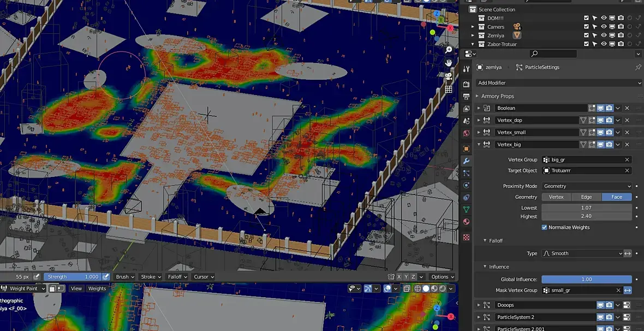Screen dimensions: 644x331
Task: Expand the Boolean modifier panel
Action: pos(479,108)
